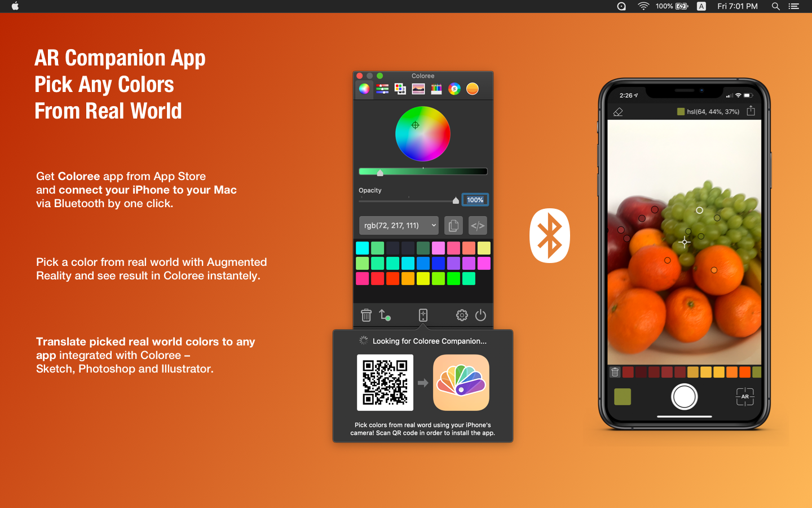
Task: Click the Coloree Companion app icon
Action: pos(461,382)
